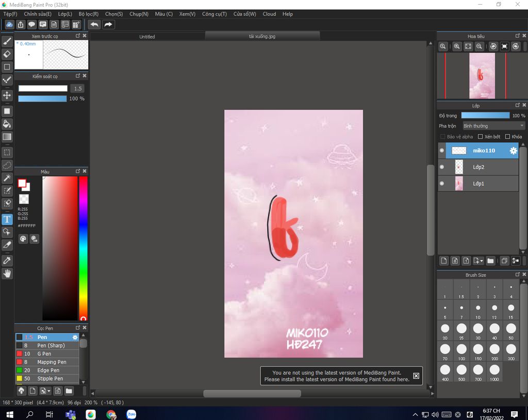528x420 pixels.
Task: Click the Lớp1 layer thumbnail
Action: tap(458, 183)
